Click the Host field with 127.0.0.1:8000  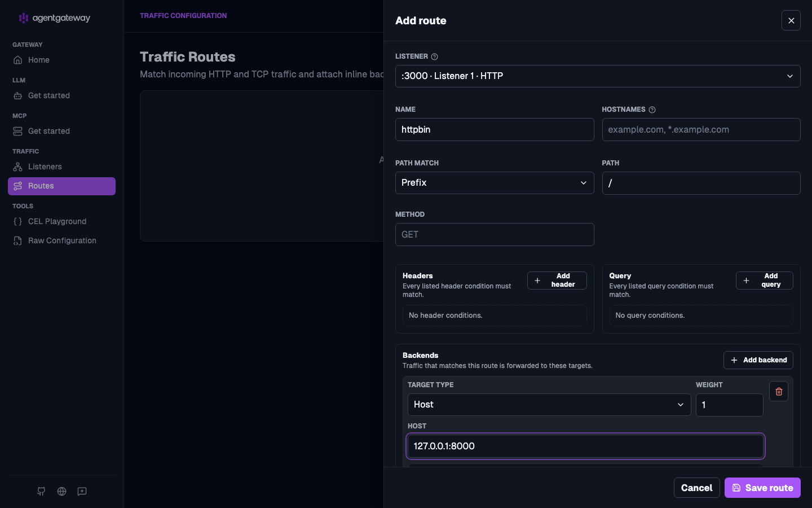coord(585,446)
